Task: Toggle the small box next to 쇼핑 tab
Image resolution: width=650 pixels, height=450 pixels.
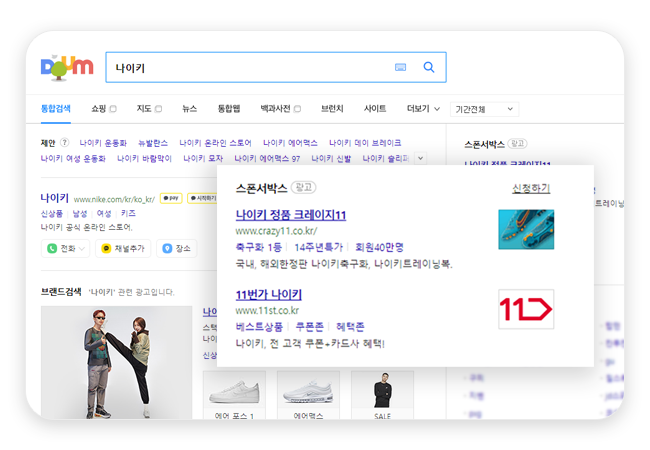Action: (113, 109)
